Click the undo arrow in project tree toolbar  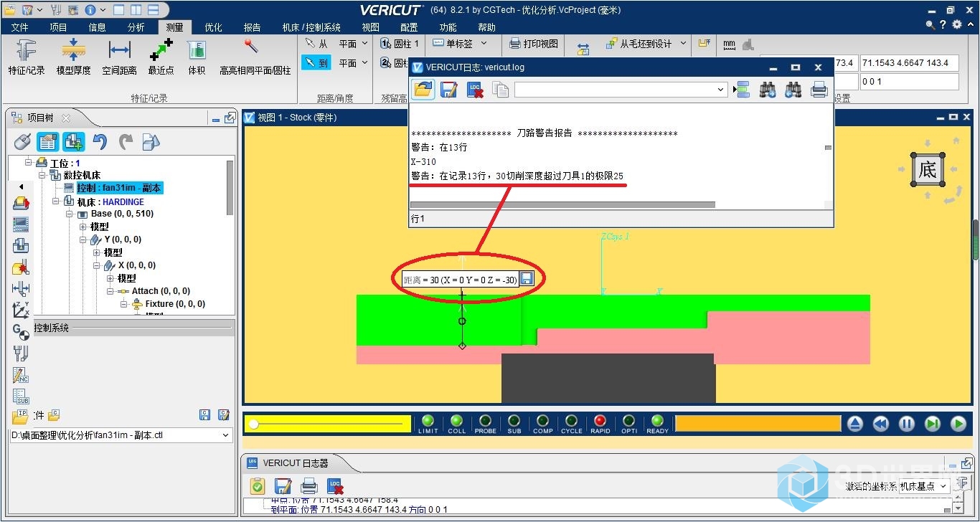(x=100, y=141)
